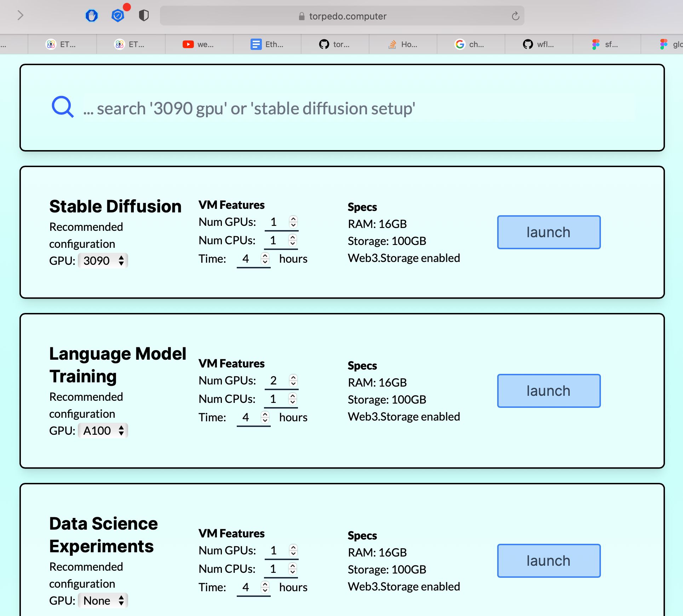The image size is (683, 616).
Task: Click Stable Diffusion Num GPUs stepper arrows
Action: click(x=293, y=222)
